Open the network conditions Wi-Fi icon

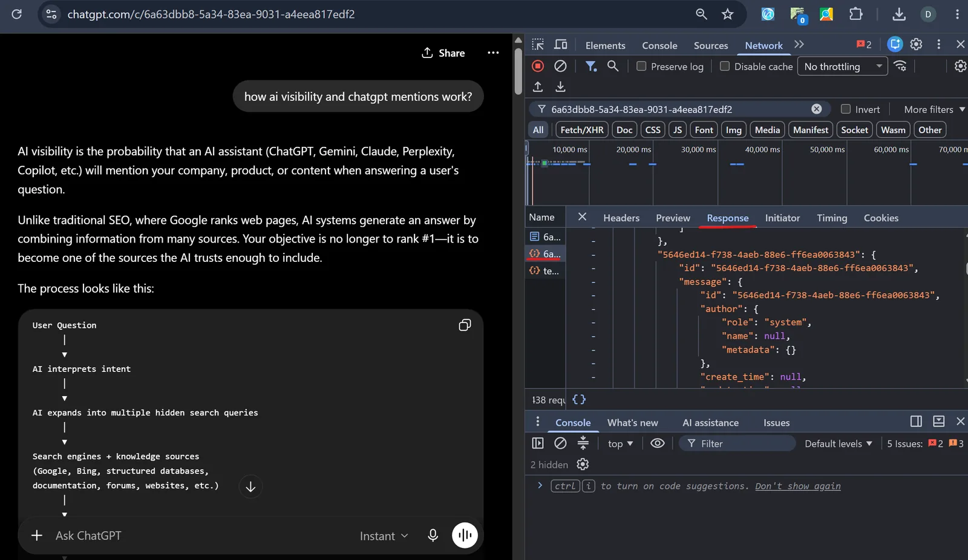click(900, 66)
